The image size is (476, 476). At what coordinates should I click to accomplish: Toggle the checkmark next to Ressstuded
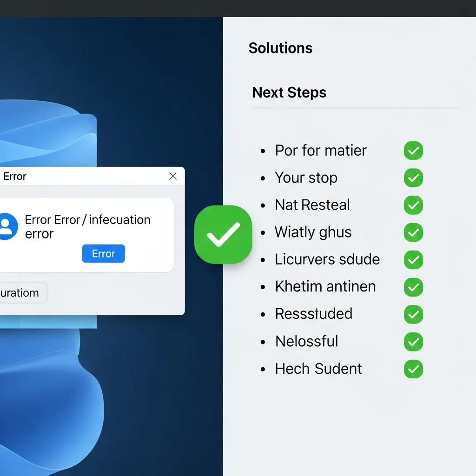413,314
